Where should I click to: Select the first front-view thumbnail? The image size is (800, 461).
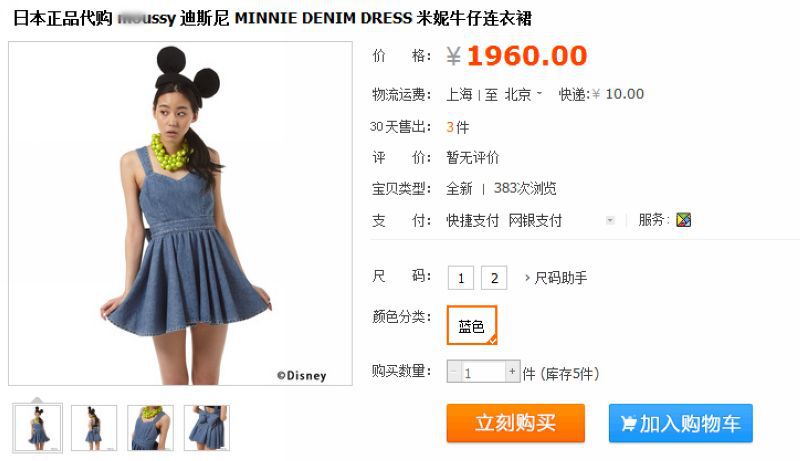click(38, 428)
